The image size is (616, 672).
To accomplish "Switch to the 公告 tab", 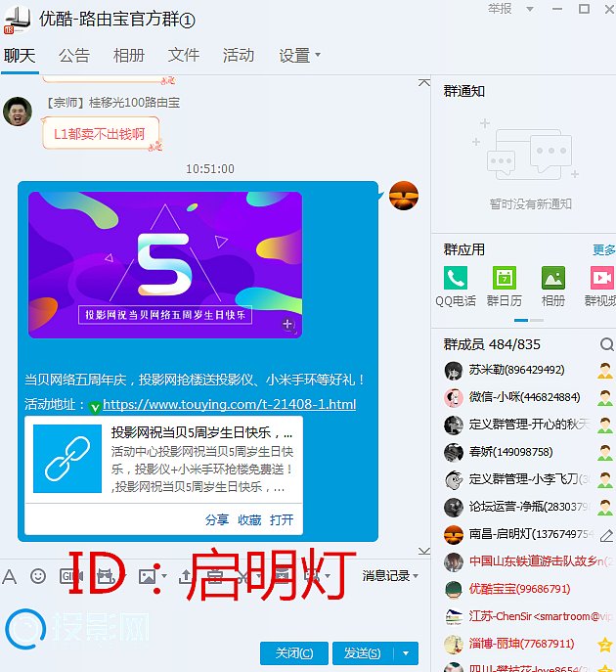I will tap(74, 56).
